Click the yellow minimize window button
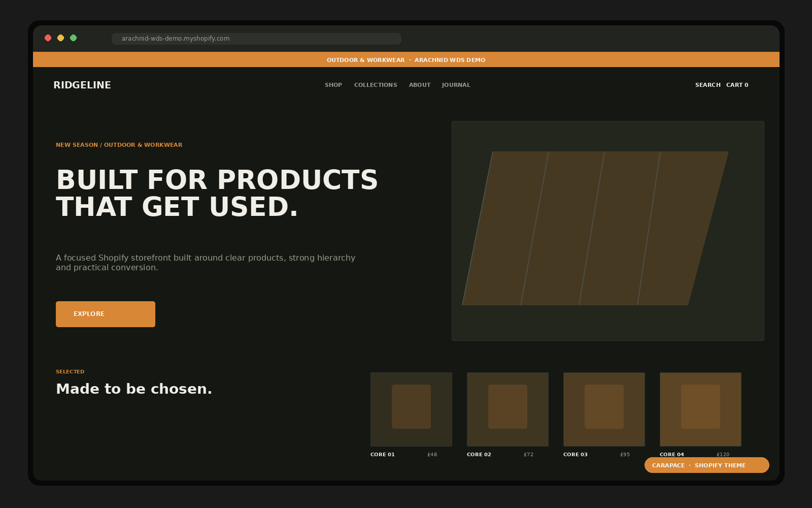 click(61, 38)
